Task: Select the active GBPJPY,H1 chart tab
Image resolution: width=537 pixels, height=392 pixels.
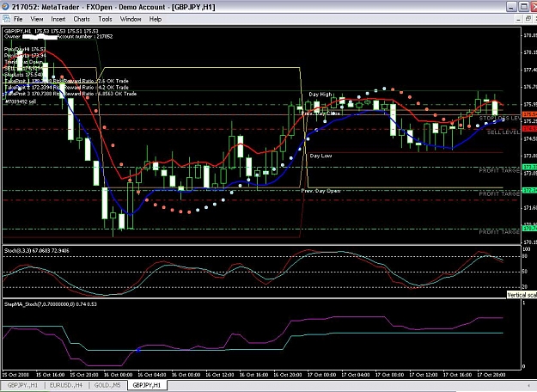Action: coord(147,385)
